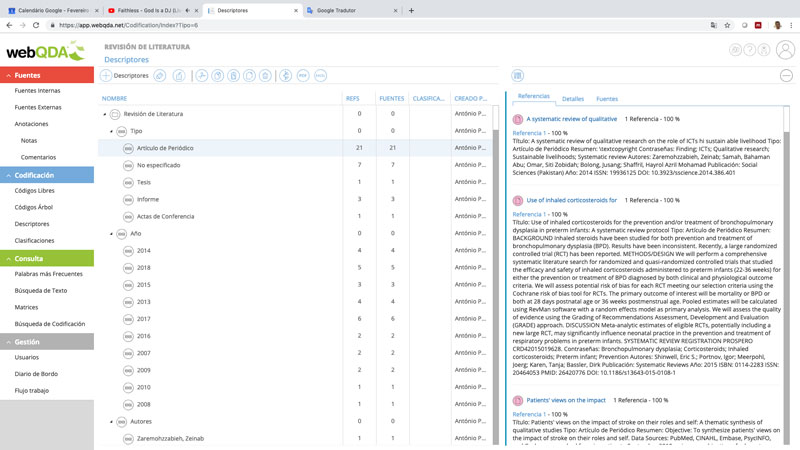Click the export icon next to the pencil

pyautogui.click(x=179, y=76)
